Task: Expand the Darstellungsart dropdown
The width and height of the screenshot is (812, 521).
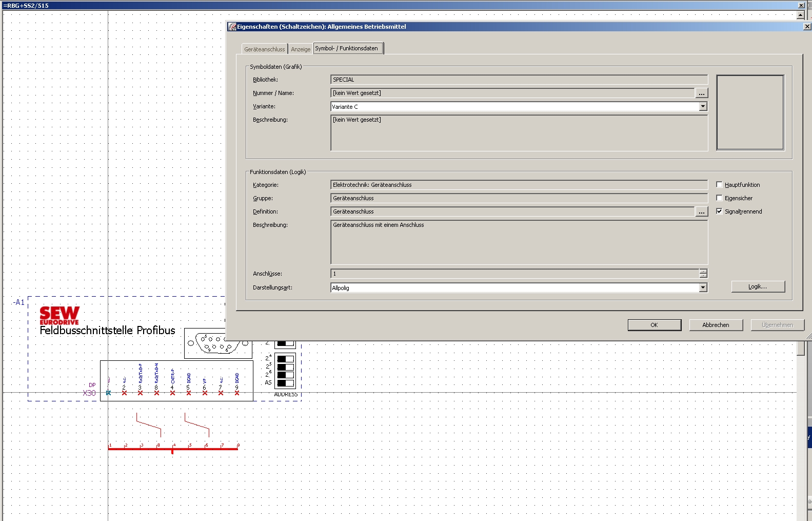Action: [x=703, y=287]
